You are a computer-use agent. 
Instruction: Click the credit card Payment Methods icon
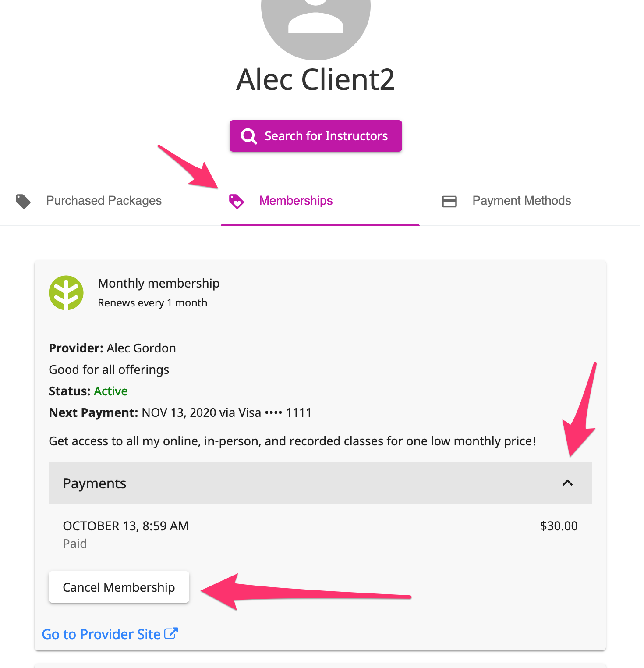click(449, 201)
